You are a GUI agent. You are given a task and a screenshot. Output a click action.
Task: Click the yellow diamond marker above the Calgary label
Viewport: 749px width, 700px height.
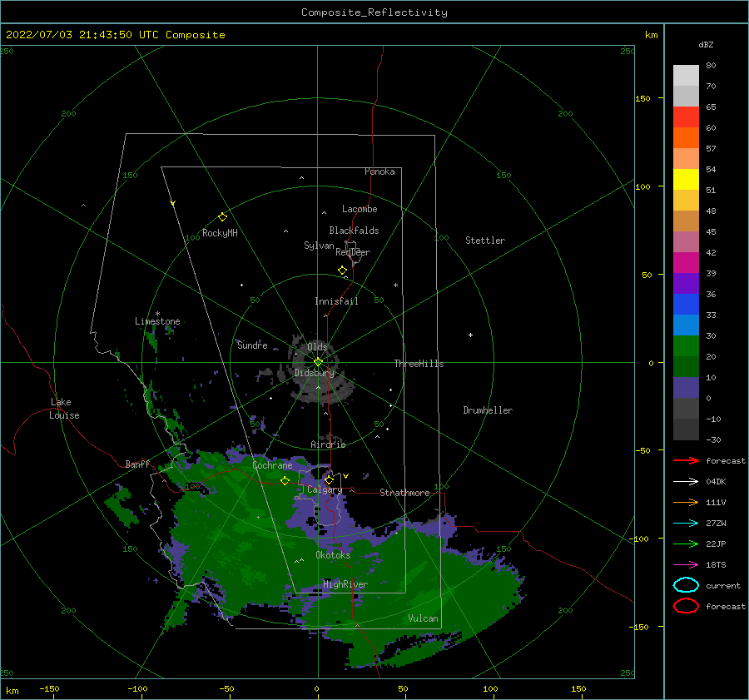(329, 479)
